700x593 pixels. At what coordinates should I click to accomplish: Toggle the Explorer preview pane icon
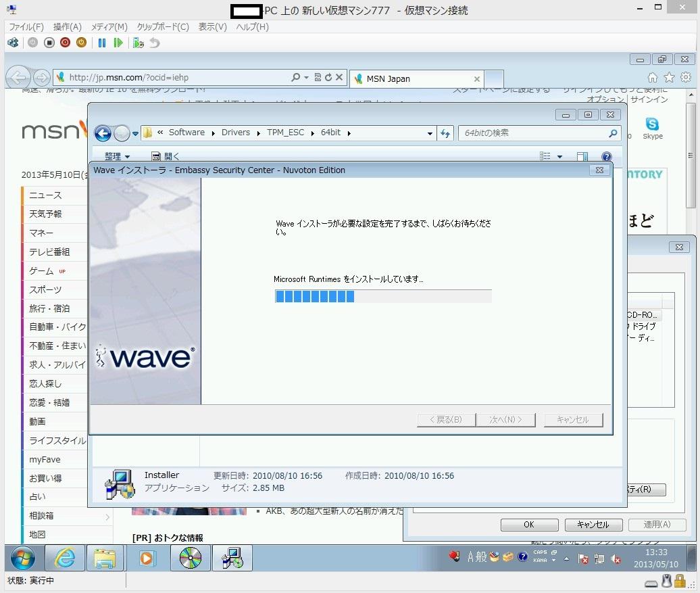[x=582, y=156]
